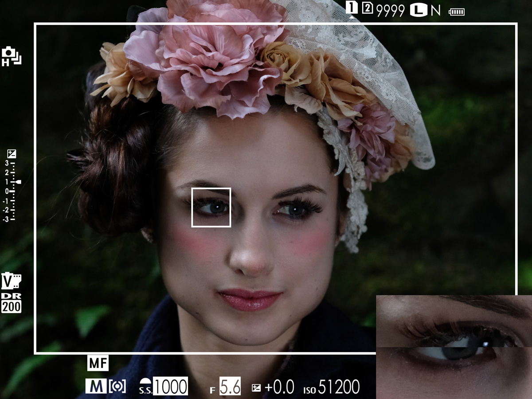Toggle the MF focus mode indicator
The width and height of the screenshot is (532, 399).
click(x=98, y=364)
